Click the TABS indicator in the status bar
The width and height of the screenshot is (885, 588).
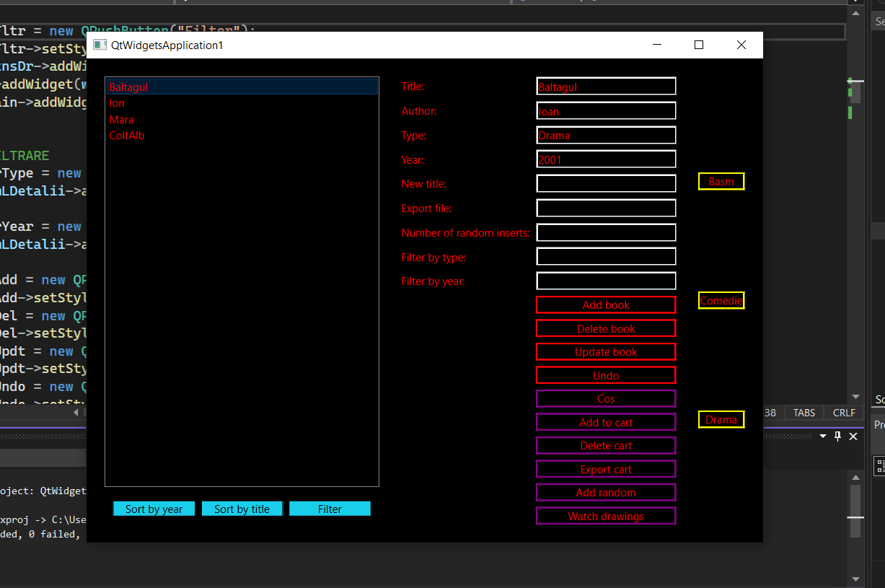coord(803,412)
